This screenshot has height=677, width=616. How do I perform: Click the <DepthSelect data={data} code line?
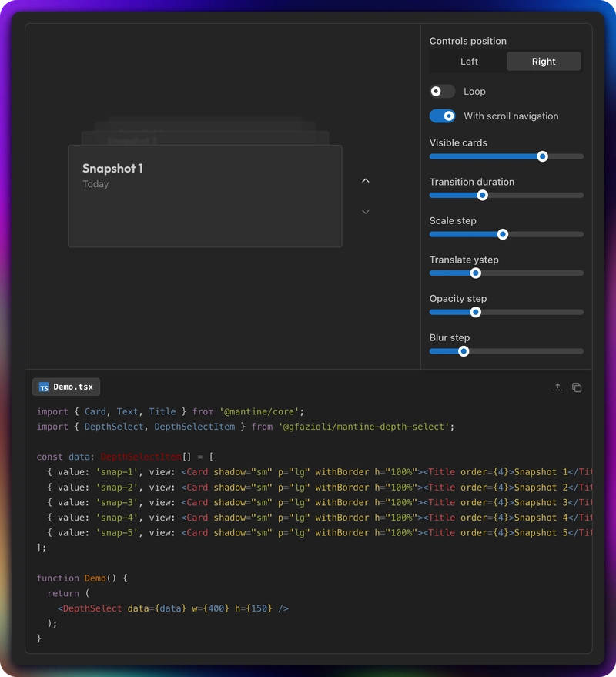tap(173, 608)
